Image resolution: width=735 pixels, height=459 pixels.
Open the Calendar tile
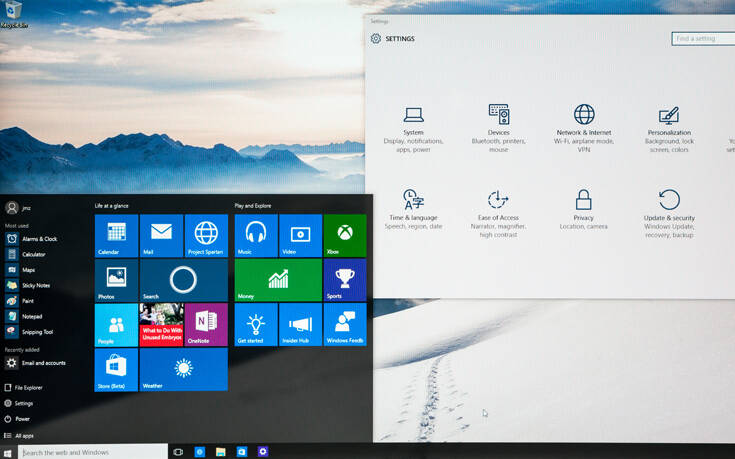116,236
